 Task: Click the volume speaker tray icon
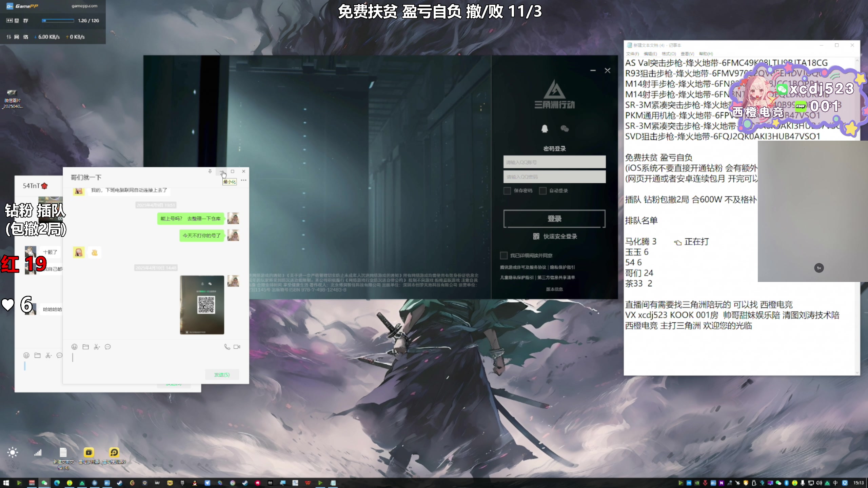(x=819, y=483)
